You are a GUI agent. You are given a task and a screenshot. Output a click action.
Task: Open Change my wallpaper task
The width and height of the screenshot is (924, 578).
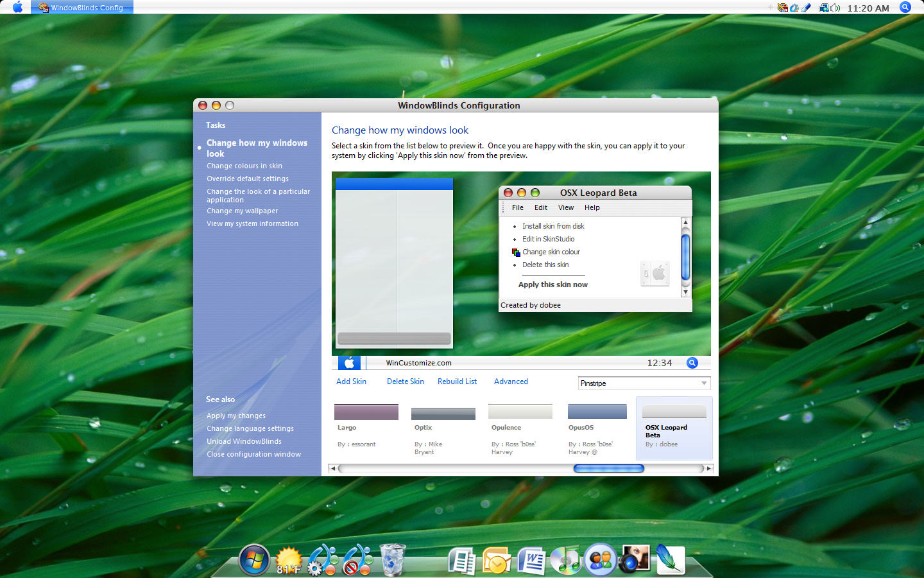(x=243, y=211)
